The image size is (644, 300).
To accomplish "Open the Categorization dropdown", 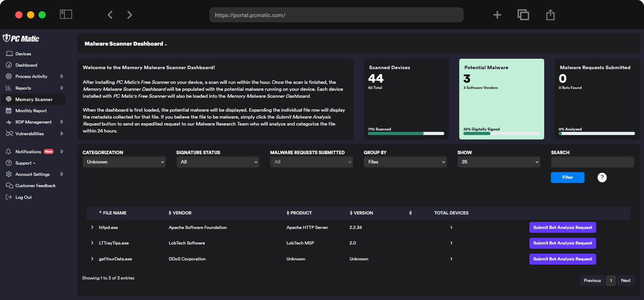I will pos(124,162).
